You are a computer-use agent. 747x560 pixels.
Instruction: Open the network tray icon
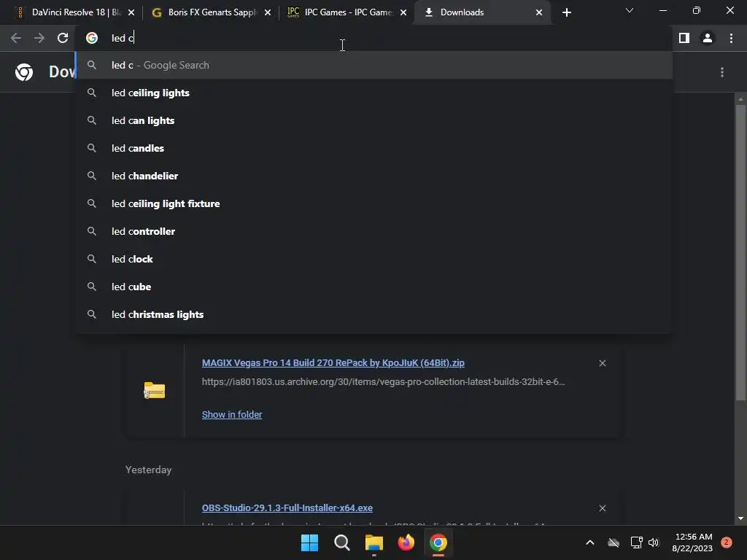pos(636,542)
